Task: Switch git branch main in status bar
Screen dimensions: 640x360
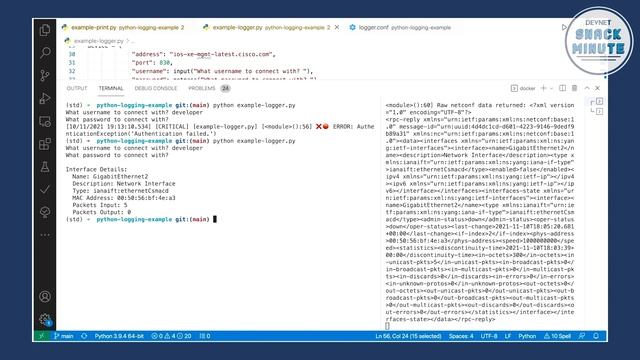Action: tap(64, 336)
